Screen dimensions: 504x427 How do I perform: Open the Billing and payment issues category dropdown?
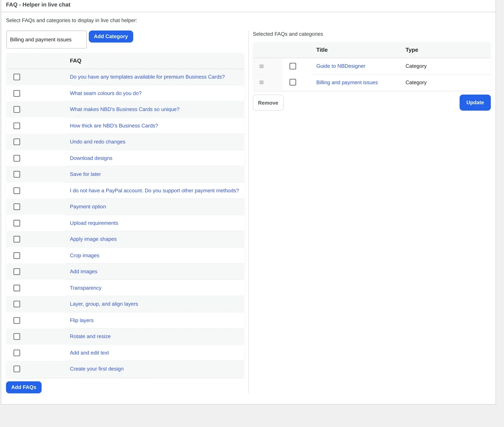pos(47,39)
